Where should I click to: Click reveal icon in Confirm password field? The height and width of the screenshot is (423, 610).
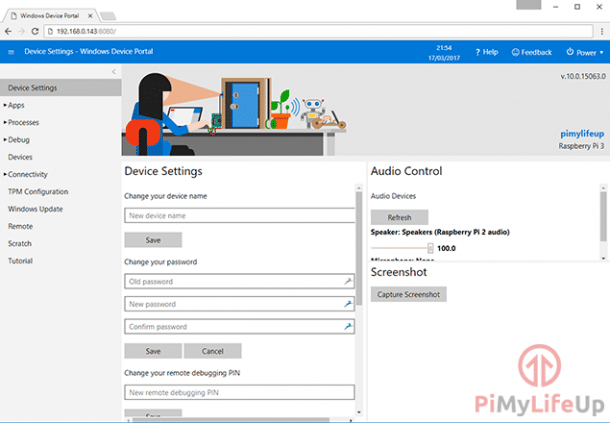(x=348, y=326)
